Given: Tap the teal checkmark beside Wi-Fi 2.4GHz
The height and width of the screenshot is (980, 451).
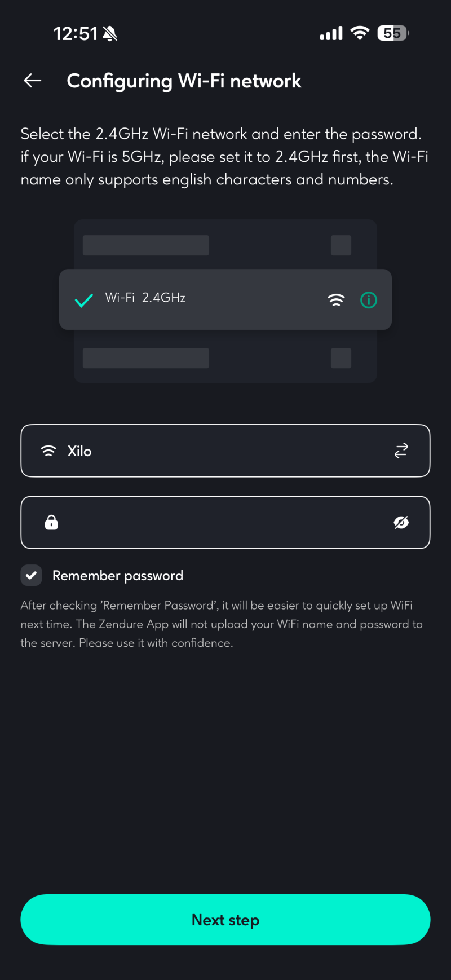Looking at the screenshot, I should click(84, 300).
